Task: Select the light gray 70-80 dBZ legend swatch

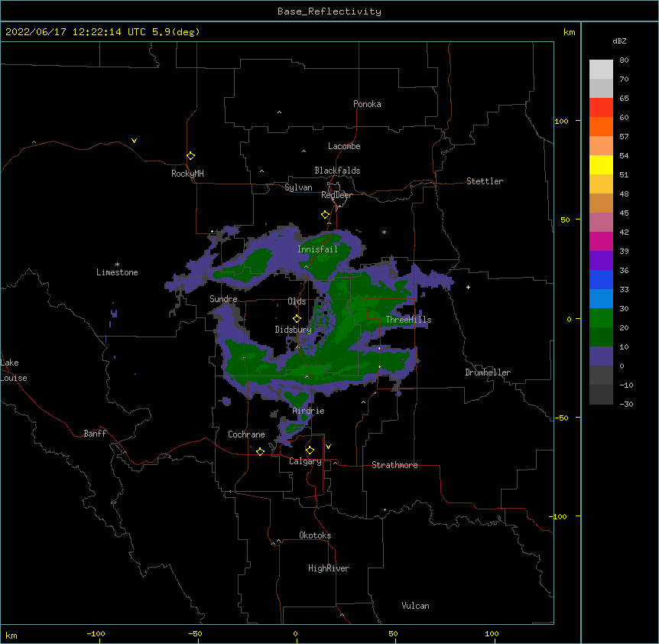Action: (601, 70)
